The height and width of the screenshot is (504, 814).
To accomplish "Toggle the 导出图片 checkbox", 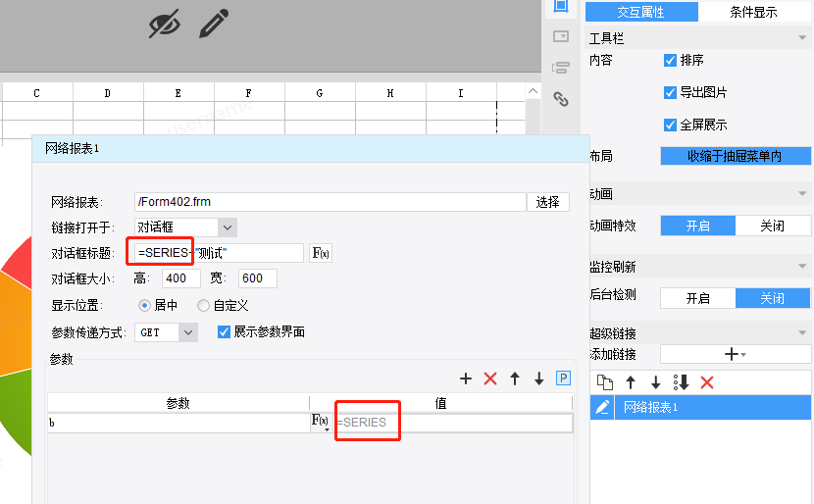I will click(670, 92).
